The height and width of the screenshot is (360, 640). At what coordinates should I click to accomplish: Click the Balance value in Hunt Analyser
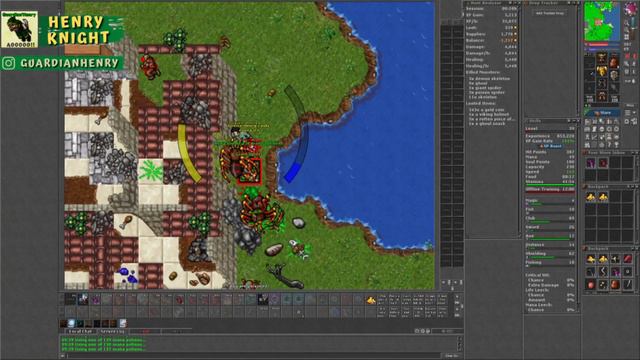509,41
